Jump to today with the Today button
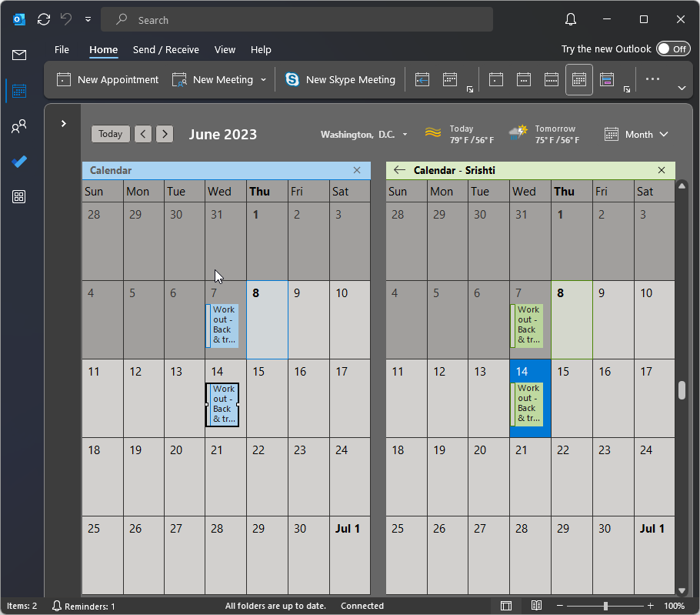Screen dimensions: 700x615 [110, 134]
